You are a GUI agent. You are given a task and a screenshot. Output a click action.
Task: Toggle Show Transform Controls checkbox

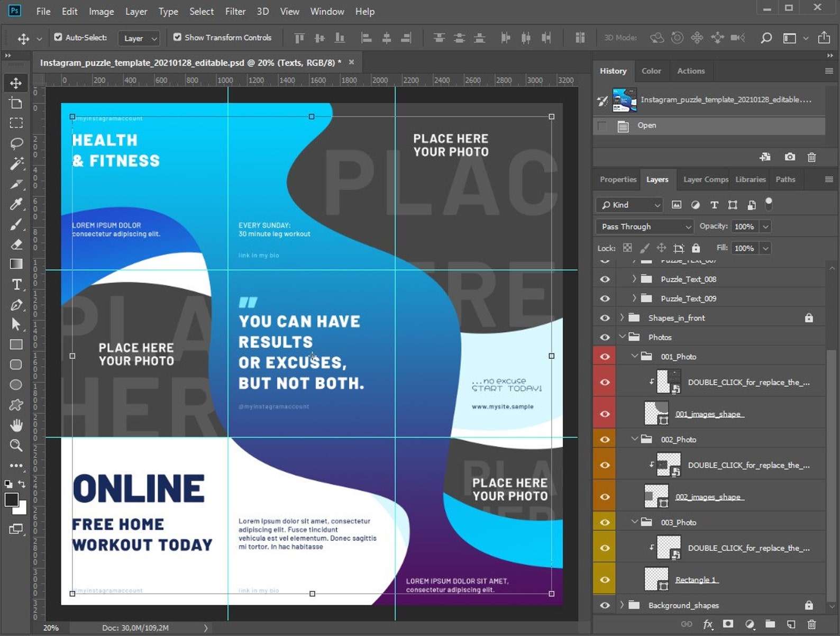click(177, 37)
